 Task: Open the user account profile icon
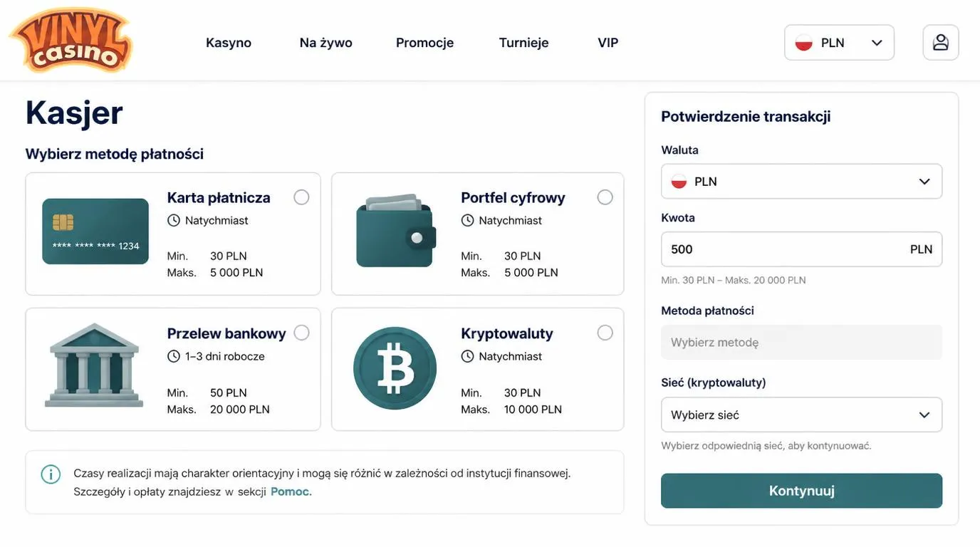point(941,43)
